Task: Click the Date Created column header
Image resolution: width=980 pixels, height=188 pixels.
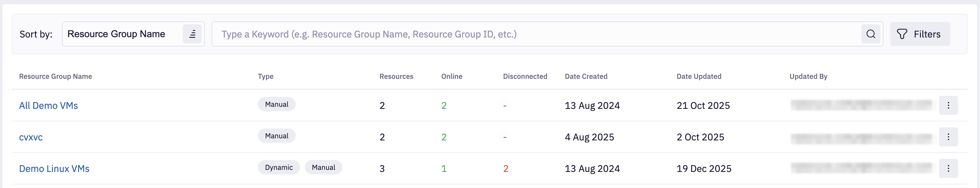Action: point(586,76)
